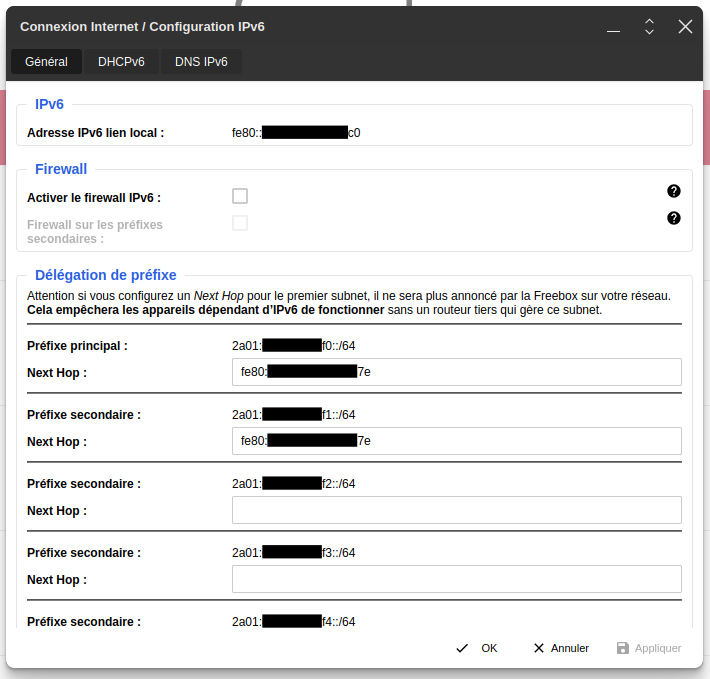710x679 pixels.
Task: Enable the Activer le firewall IPv6 checkbox
Action: (x=240, y=196)
